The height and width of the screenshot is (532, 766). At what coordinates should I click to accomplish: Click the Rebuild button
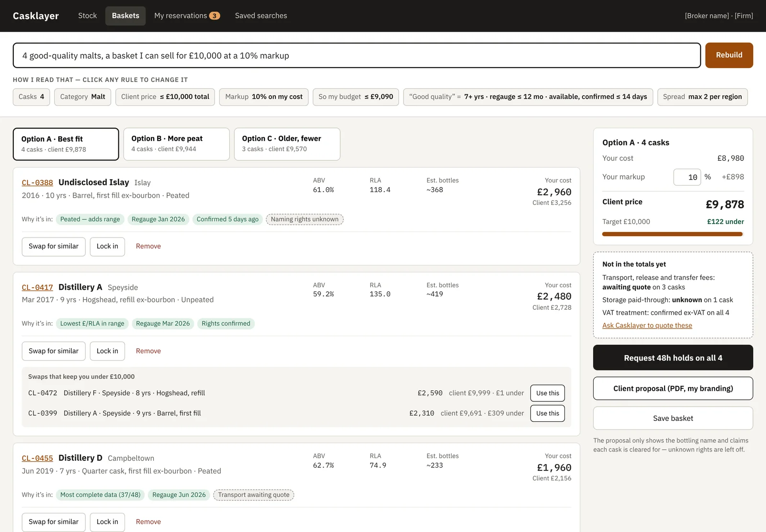[x=729, y=55]
